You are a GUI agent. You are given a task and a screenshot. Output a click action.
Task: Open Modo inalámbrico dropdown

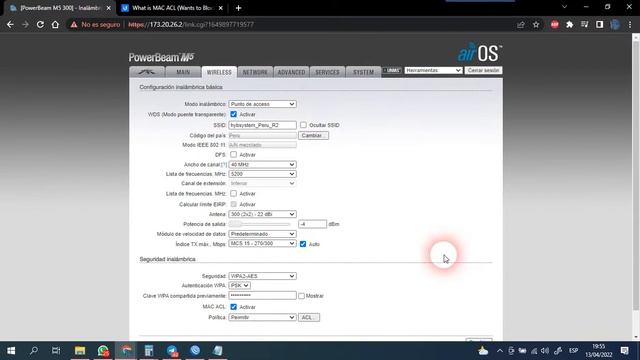262,104
